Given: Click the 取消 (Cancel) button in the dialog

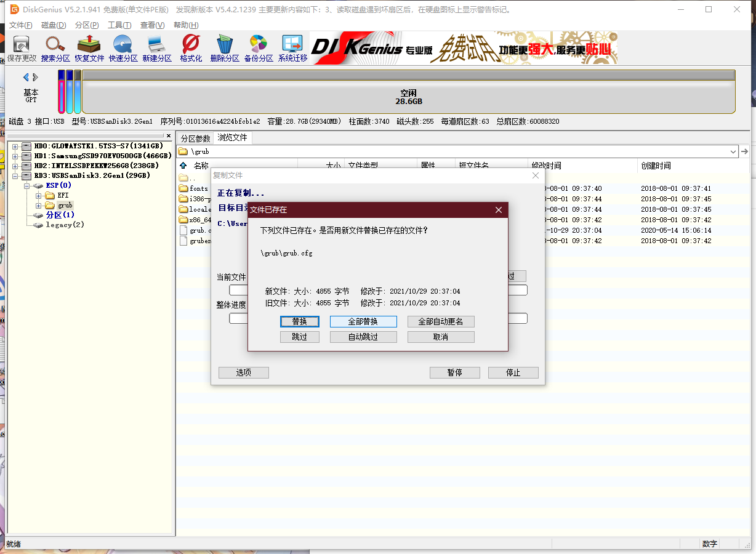Looking at the screenshot, I should [441, 337].
